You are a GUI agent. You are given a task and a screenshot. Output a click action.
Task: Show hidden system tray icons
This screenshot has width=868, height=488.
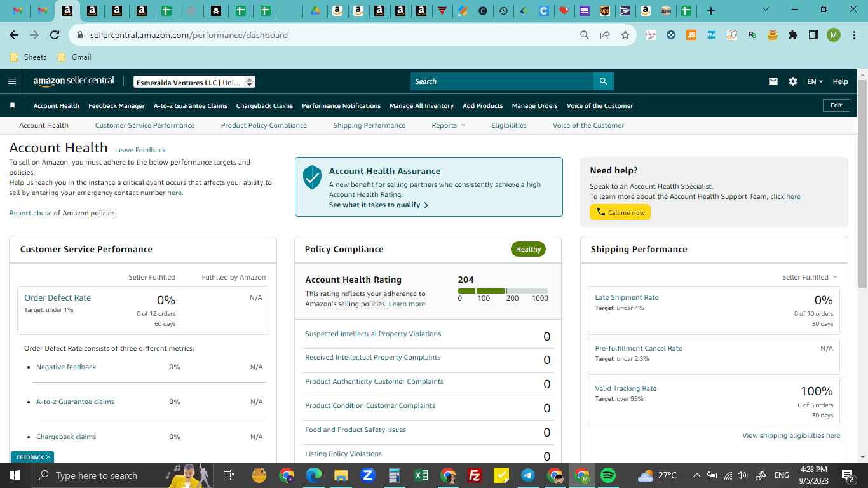[696, 475]
